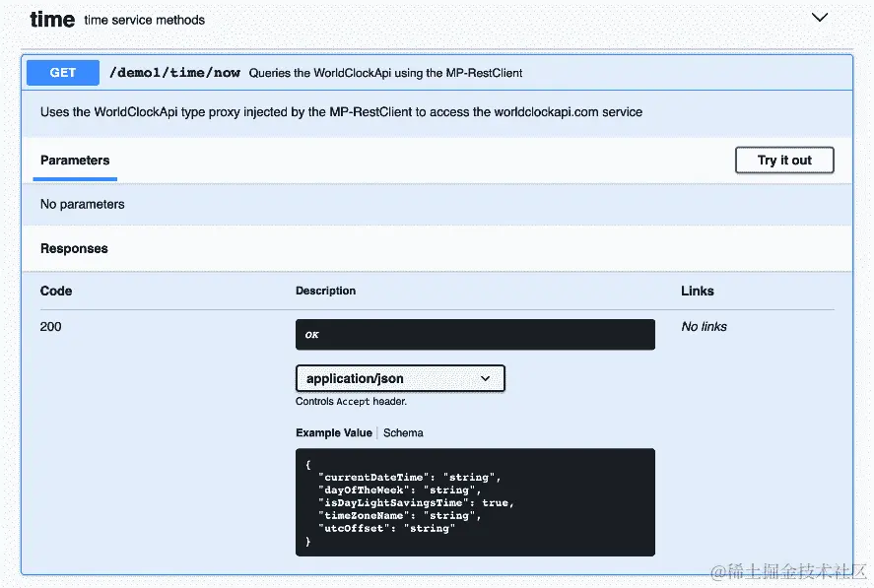Viewport: 874px width, 588px height.
Task: Open the application/json media type dropdown
Action: pos(400,378)
